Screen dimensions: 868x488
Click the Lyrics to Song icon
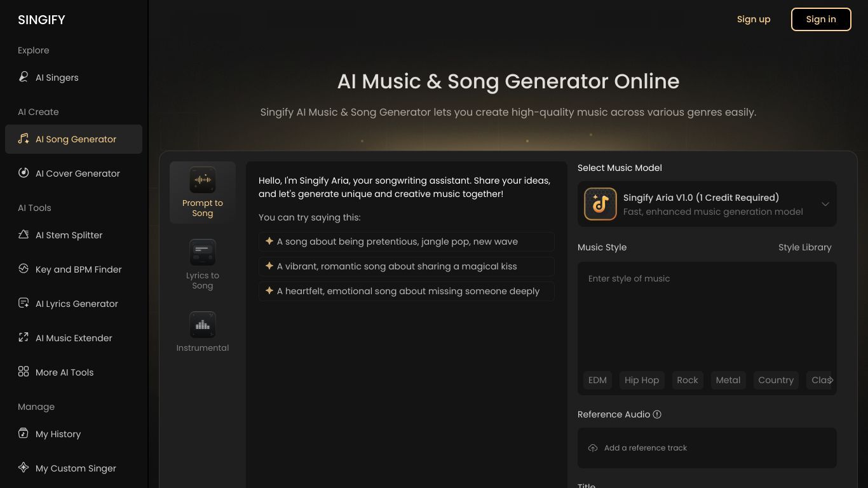click(203, 252)
